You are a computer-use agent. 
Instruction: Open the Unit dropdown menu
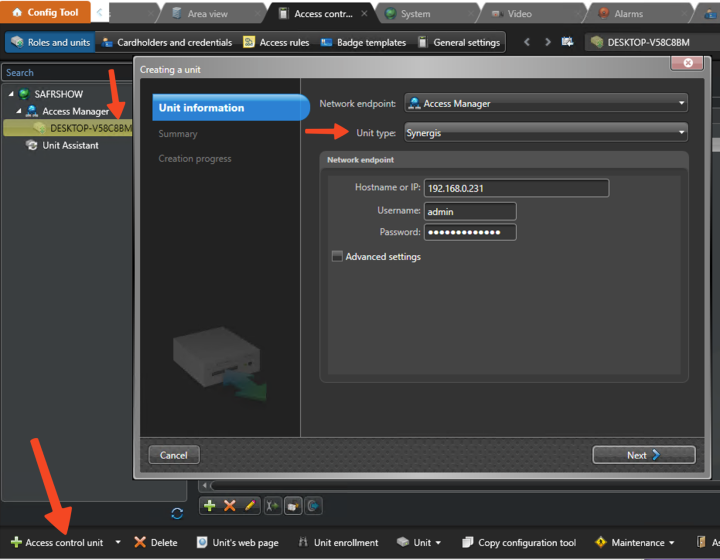418,543
